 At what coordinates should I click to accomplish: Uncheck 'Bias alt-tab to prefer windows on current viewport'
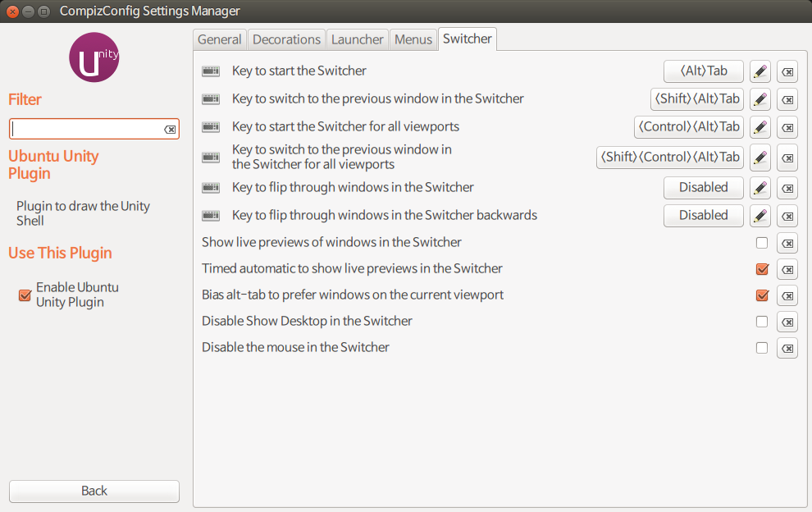coord(762,295)
